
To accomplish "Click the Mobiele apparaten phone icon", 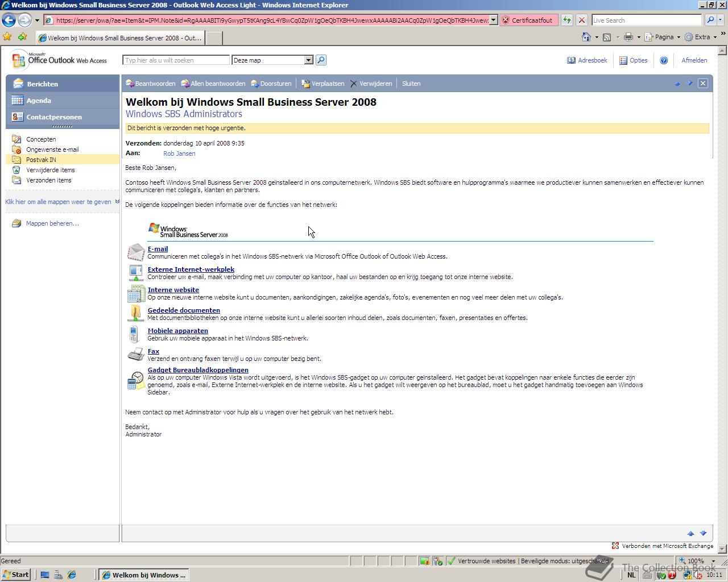I will coord(134,334).
